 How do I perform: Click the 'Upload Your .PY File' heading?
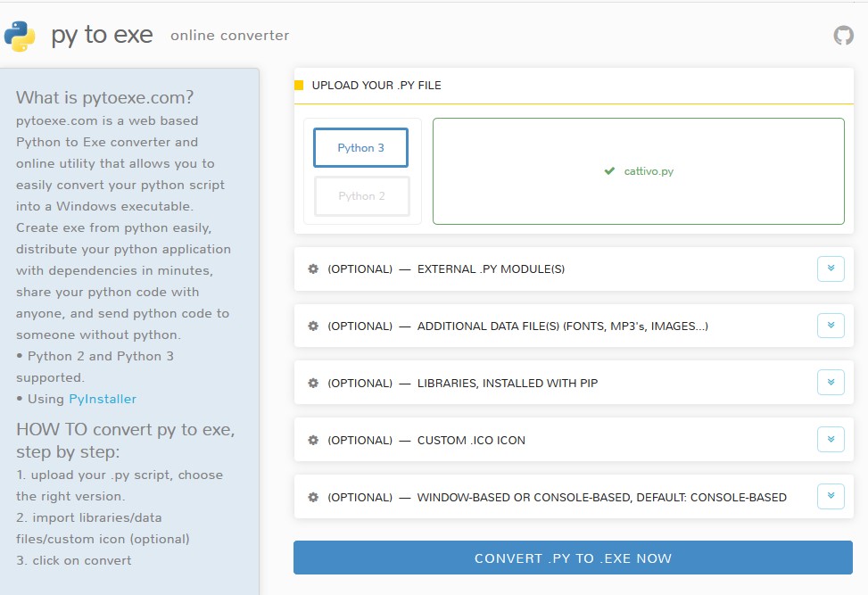point(376,86)
